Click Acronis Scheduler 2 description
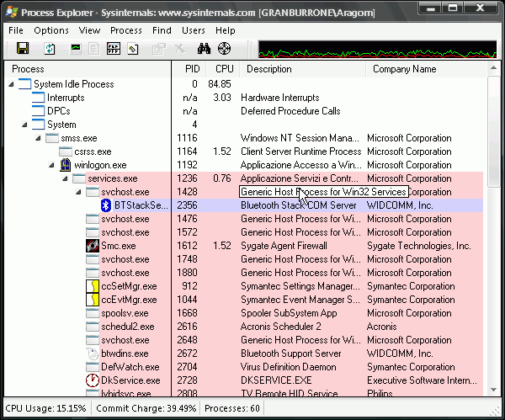 click(x=281, y=327)
